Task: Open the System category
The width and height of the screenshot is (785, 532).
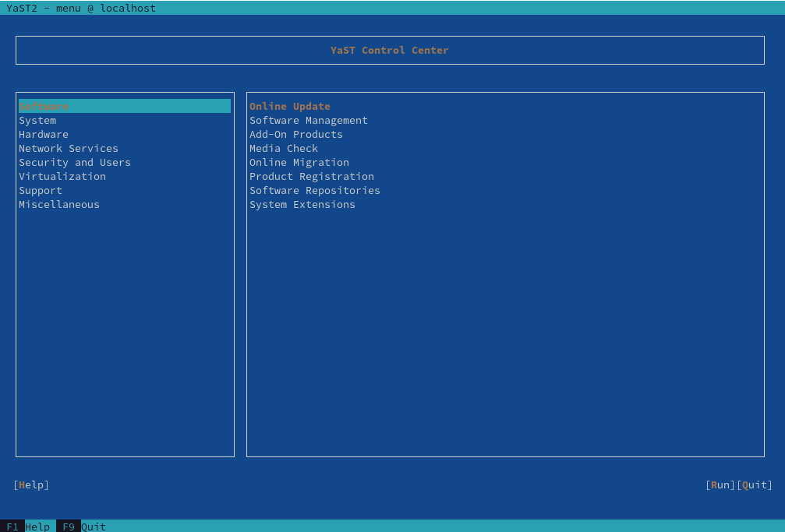Action: [x=37, y=120]
